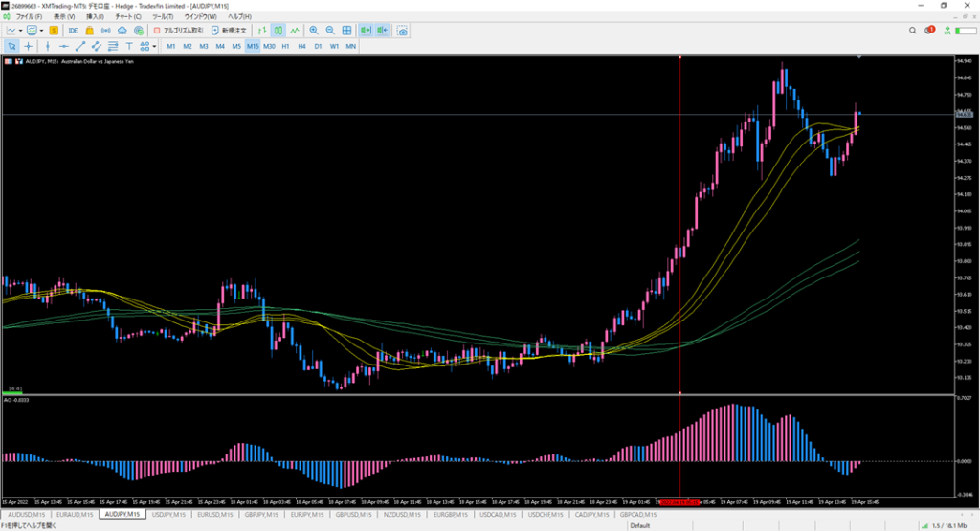Click the 新規注文 new order button
Viewport: 980px width, 531px height.
pyautogui.click(x=230, y=31)
